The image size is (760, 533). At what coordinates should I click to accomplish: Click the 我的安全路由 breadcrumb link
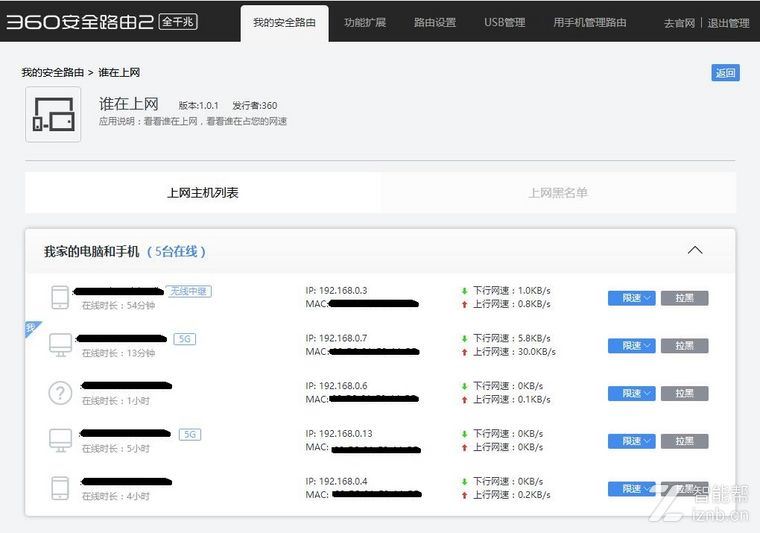[52, 73]
